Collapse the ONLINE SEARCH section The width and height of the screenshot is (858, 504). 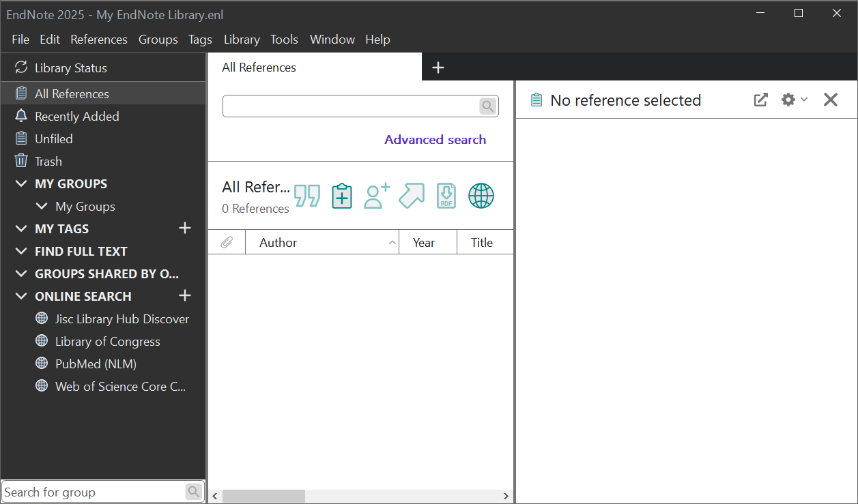pyautogui.click(x=21, y=296)
